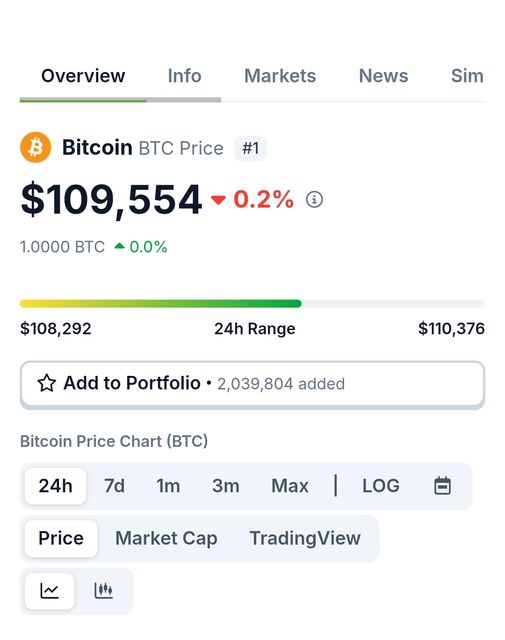Select the 3m chart timeframe
The height and width of the screenshot is (640, 505).
pos(226,486)
